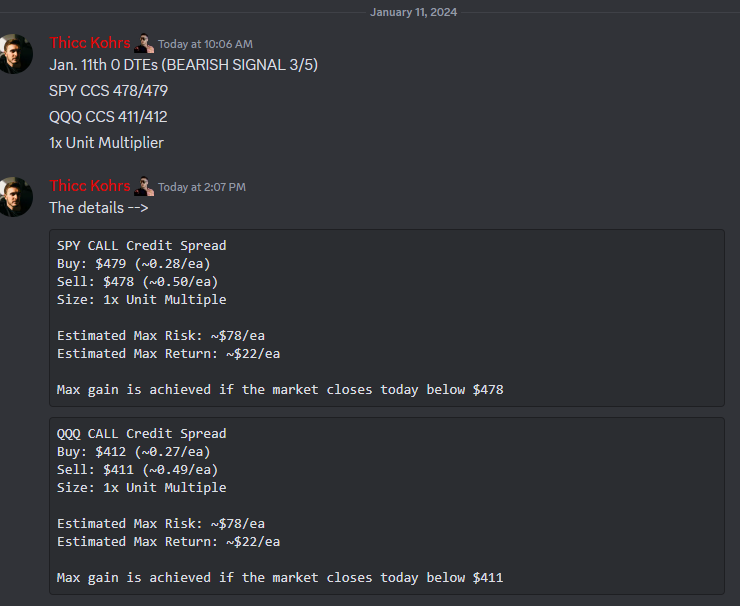
Task: Open Thicc Kohrs username on 10:06 AM message
Action: coord(90,43)
